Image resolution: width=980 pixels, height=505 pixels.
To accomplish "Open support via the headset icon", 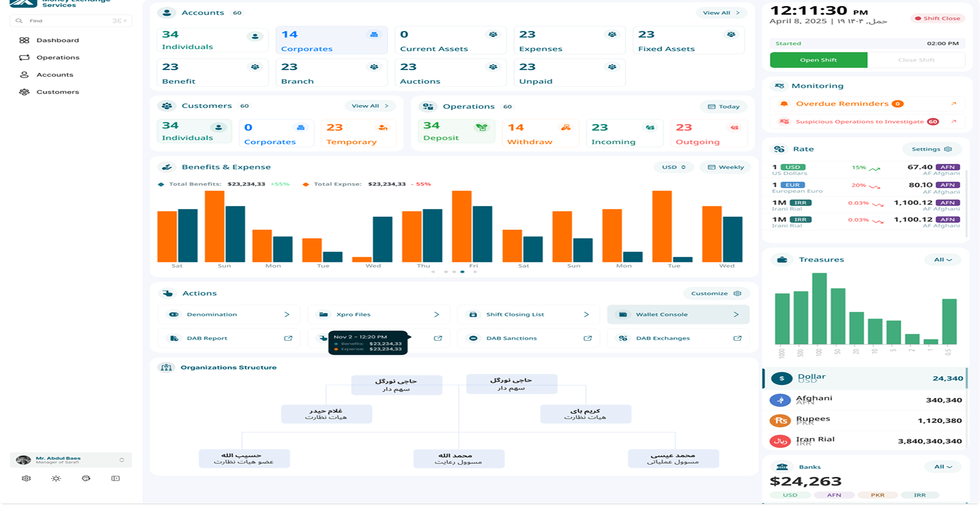I will (86, 478).
